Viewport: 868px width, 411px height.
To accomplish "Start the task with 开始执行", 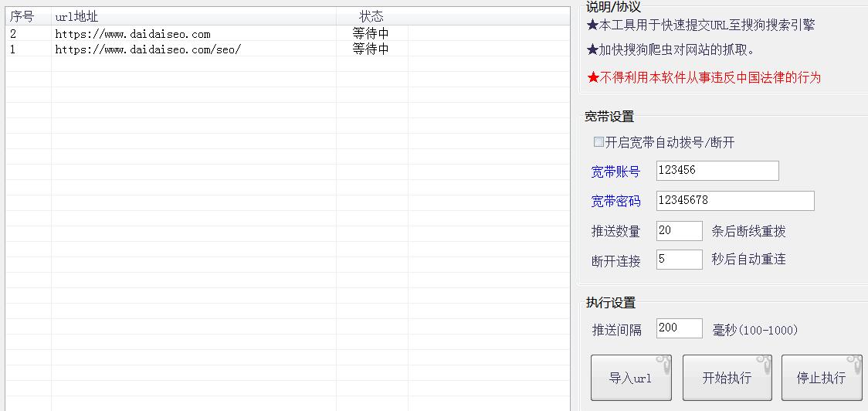I will pyautogui.click(x=727, y=378).
